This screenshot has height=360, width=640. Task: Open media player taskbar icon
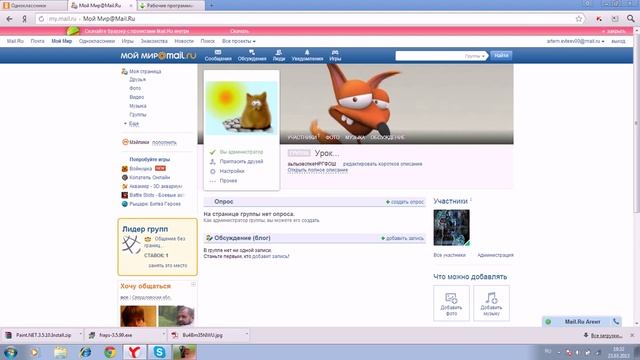pyautogui.click(x=35, y=352)
